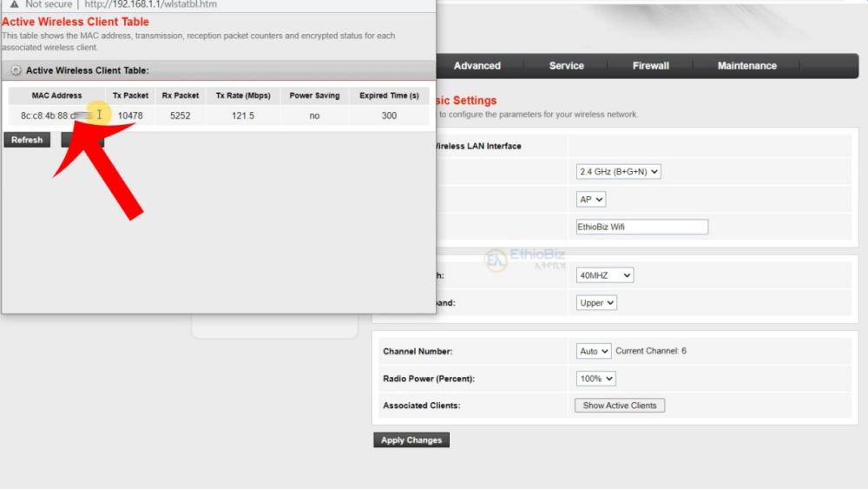868x489 pixels.
Task: Click the gear icon beside Active Wireless Client Table
Action: pyautogui.click(x=16, y=70)
